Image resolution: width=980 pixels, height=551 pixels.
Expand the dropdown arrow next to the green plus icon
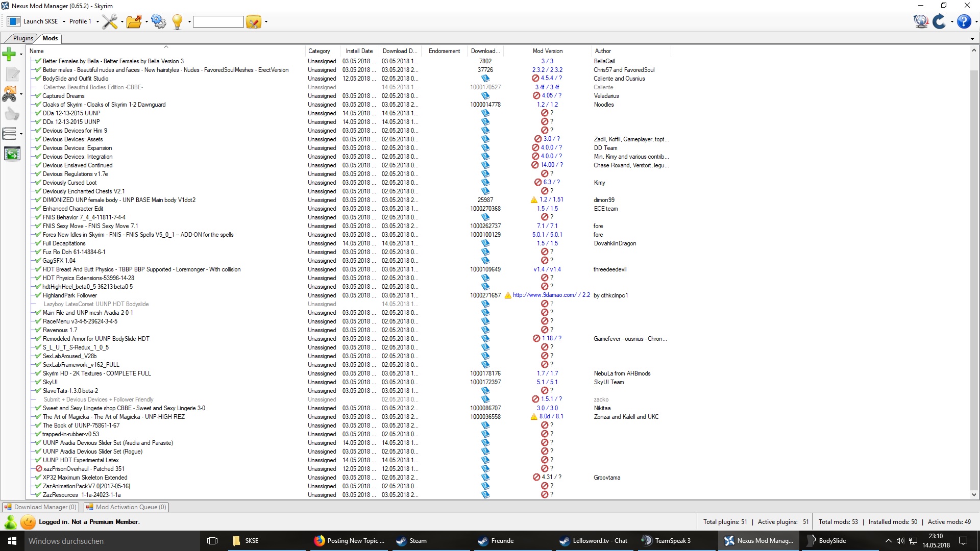(21, 54)
